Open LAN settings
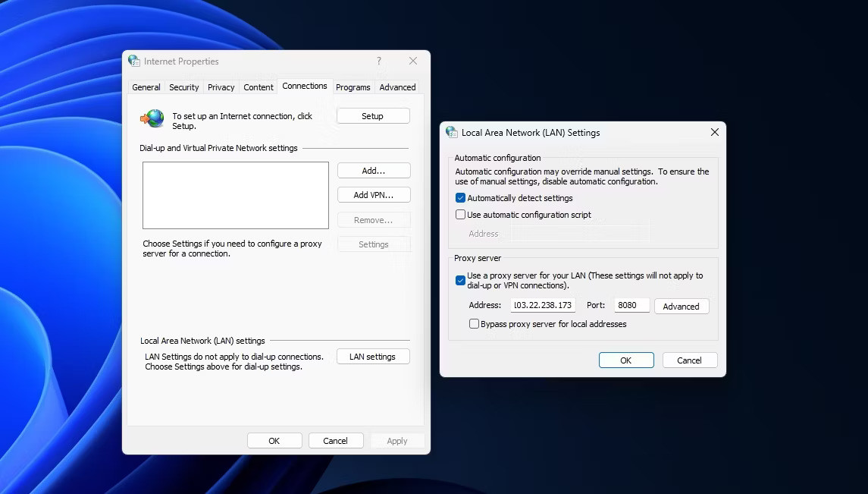The image size is (868, 494). click(x=373, y=356)
